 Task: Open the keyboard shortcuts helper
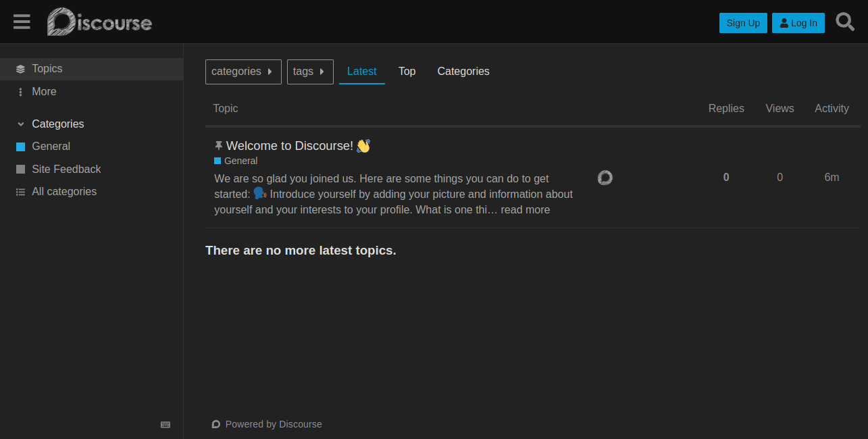165,424
